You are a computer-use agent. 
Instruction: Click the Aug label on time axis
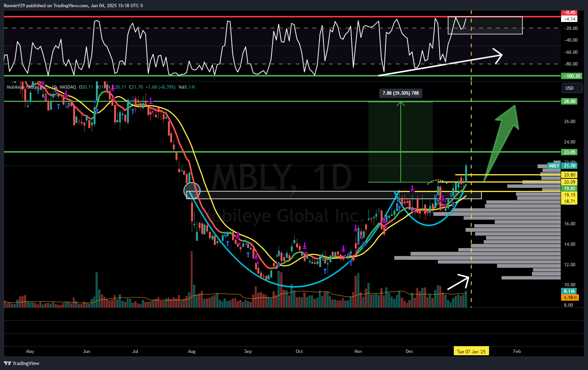click(192, 351)
